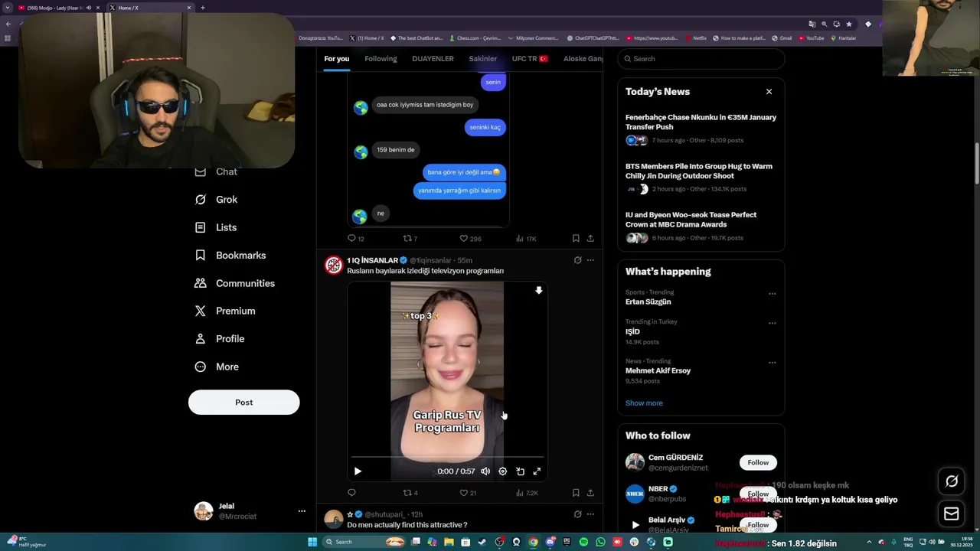The image size is (980, 551).
Task: Open the Messages floating button
Action: click(x=952, y=514)
